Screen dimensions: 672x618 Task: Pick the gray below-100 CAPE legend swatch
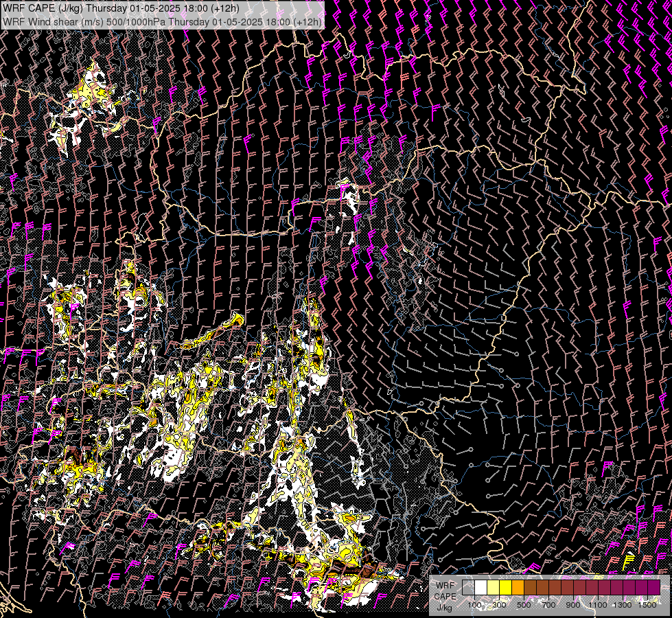coord(468,587)
